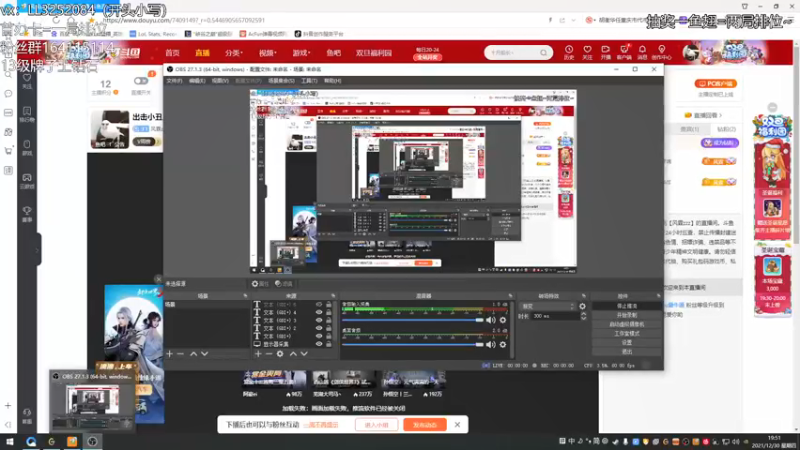Viewport: 800px width, 450px height.
Task: Open the 渐变 transition dropdown
Action: (x=548, y=306)
